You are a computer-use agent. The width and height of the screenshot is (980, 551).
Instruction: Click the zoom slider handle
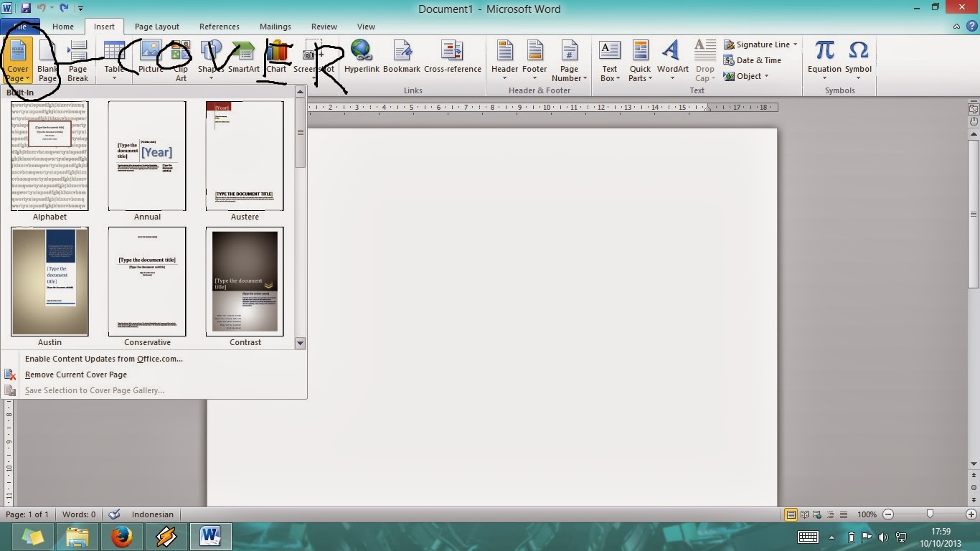(x=930, y=514)
